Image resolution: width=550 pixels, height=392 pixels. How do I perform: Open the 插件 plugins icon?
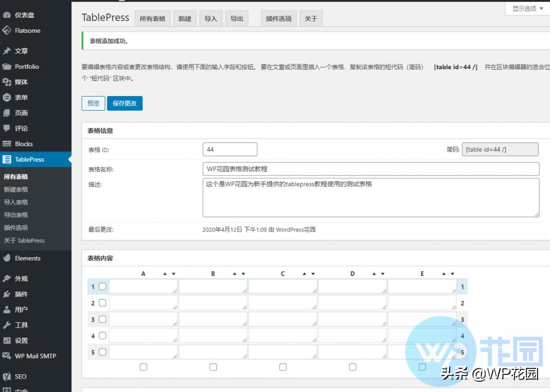pos(6,294)
